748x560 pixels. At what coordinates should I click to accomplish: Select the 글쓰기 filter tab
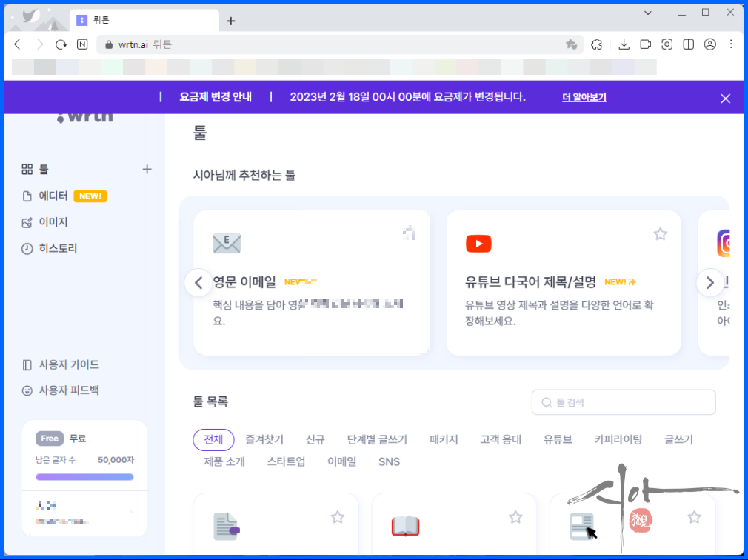tap(678, 439)
